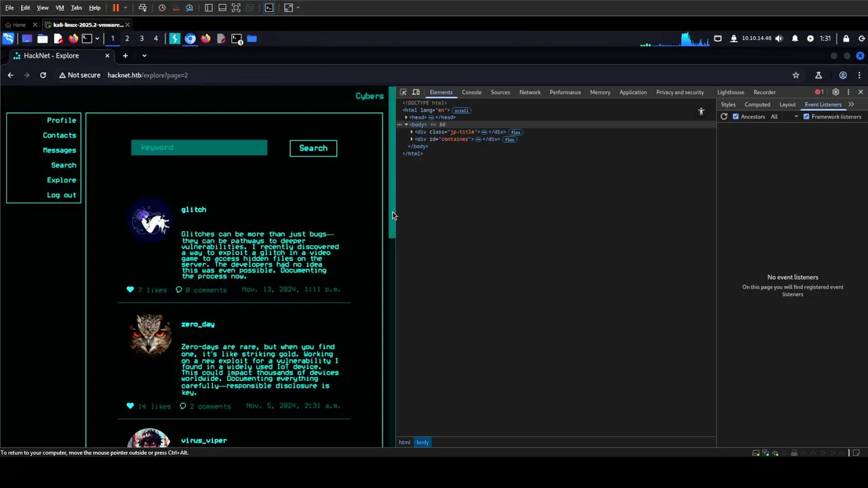Switch to the Network tab in DevTools
The width and height of the screenshot is (868, 488).
click(530, 92)
